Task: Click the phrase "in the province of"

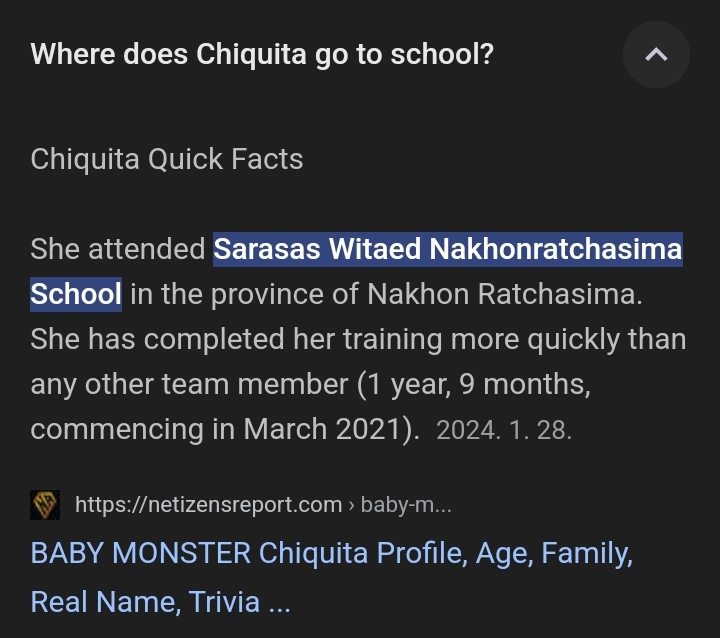Action: [x=244, y=294]
